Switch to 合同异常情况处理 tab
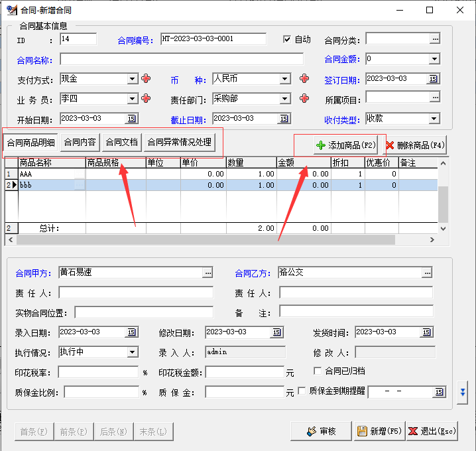Screen dimensions: 476x451 click(180, 142)
